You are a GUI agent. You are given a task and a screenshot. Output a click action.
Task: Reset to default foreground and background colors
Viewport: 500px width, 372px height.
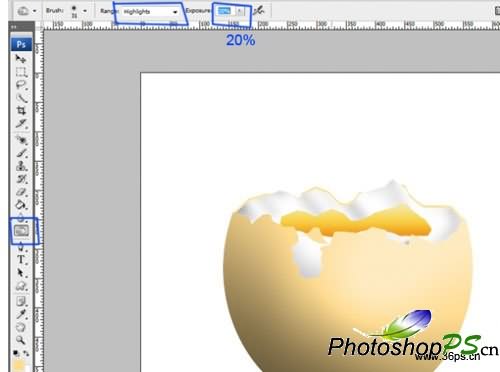point(16,353)
